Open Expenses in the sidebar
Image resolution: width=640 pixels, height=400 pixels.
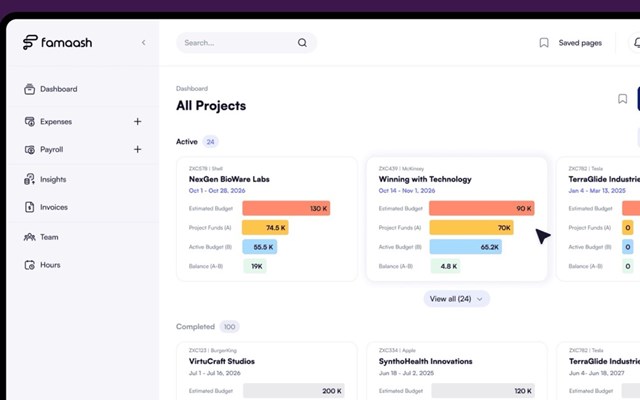coord(56,122)
